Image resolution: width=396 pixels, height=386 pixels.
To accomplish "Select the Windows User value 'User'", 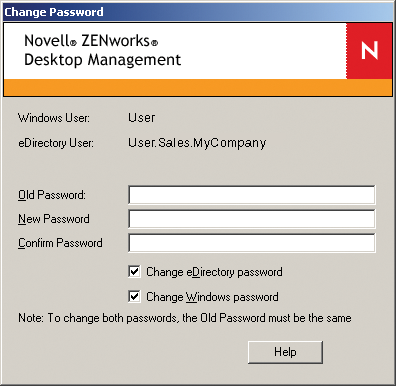I will point(142,118).
